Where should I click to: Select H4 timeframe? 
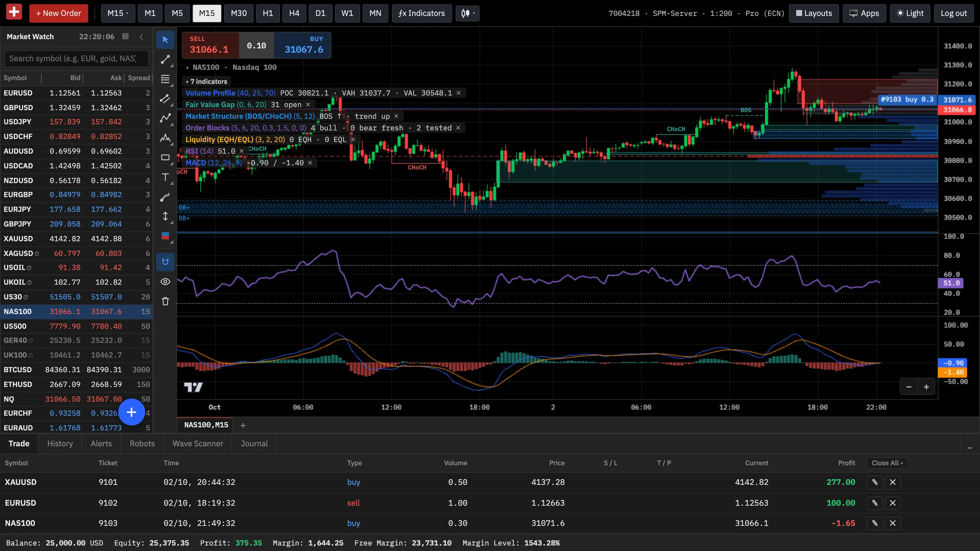pyautogui.click(x=294, y=13)
